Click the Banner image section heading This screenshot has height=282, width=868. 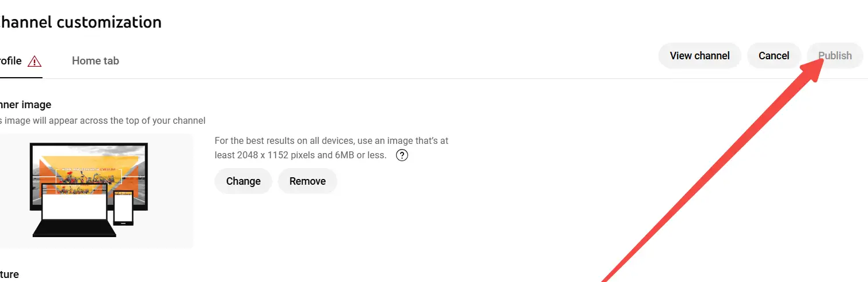point(26,105)
